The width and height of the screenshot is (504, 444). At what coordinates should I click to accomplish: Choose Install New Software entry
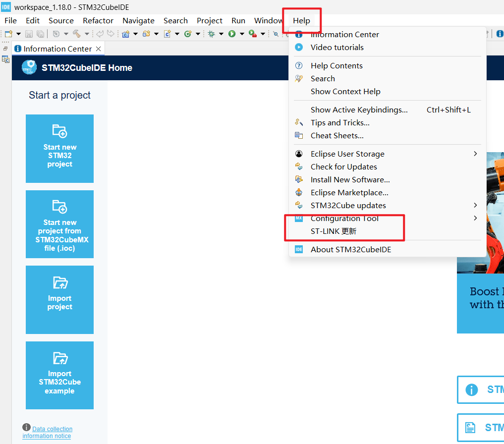coord(388,179)
